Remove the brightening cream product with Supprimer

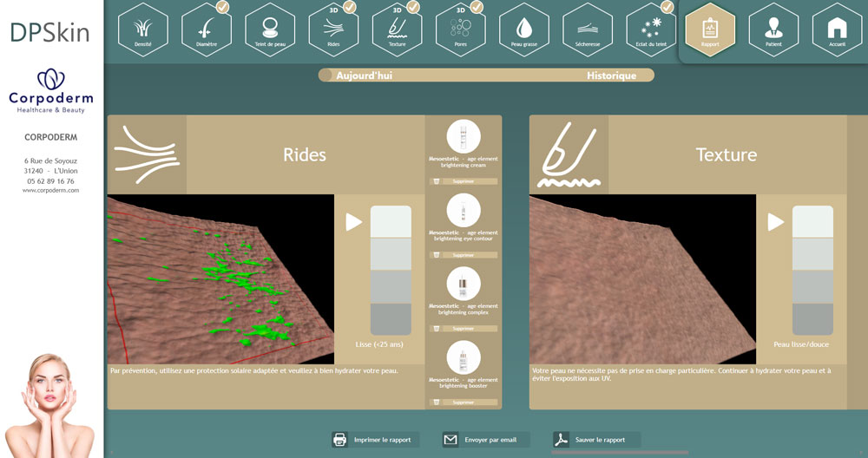click(464, 182)
